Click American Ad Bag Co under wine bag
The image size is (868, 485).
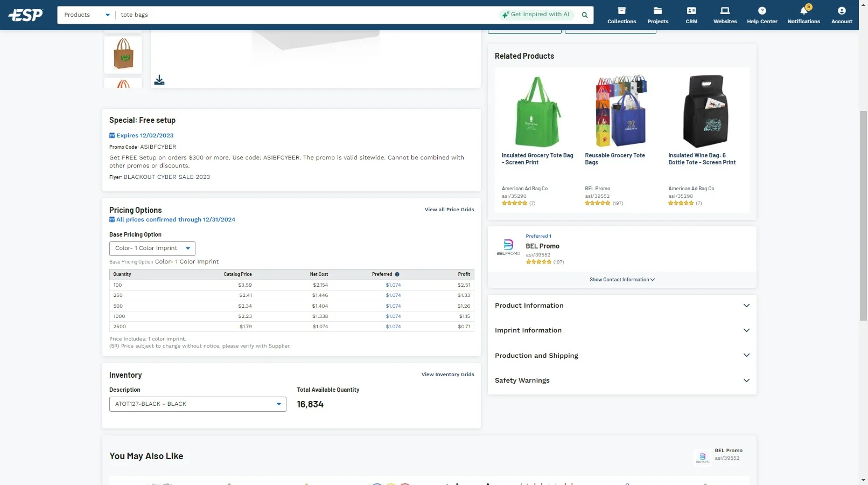click(691, 189)
